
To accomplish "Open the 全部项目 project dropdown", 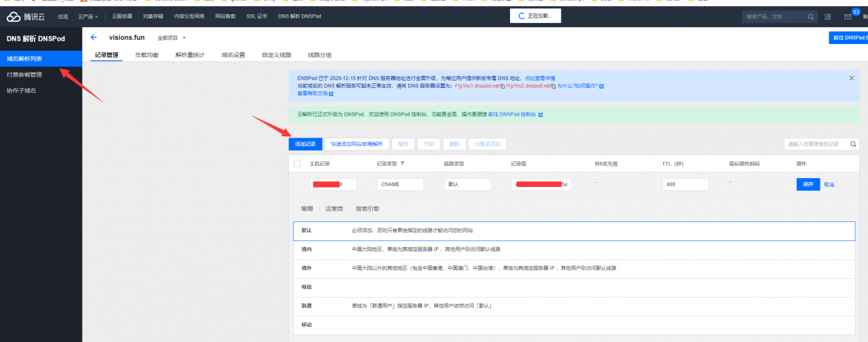I will click(x=172, y=38).
